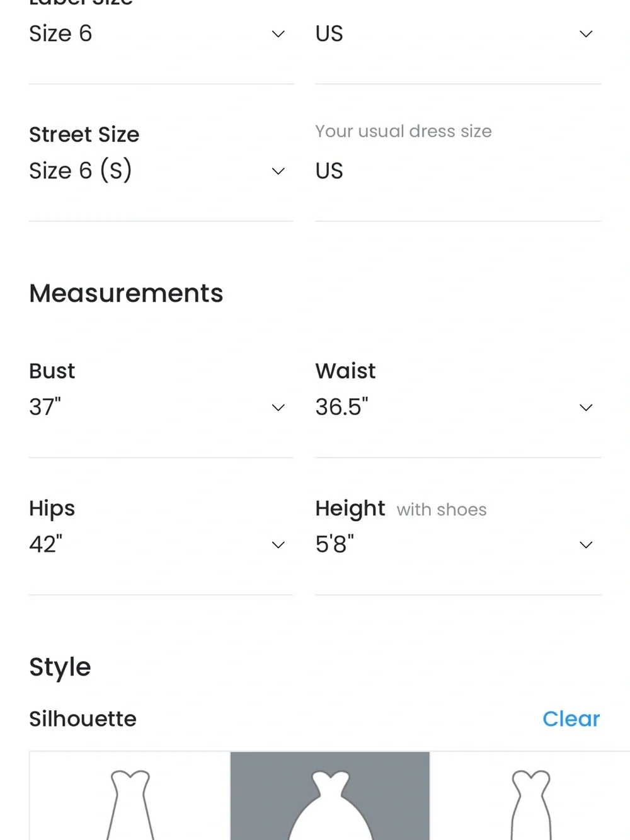630x840 pixels.
Task: Select the third dress silhouette icon
Action: pos(530,796)
